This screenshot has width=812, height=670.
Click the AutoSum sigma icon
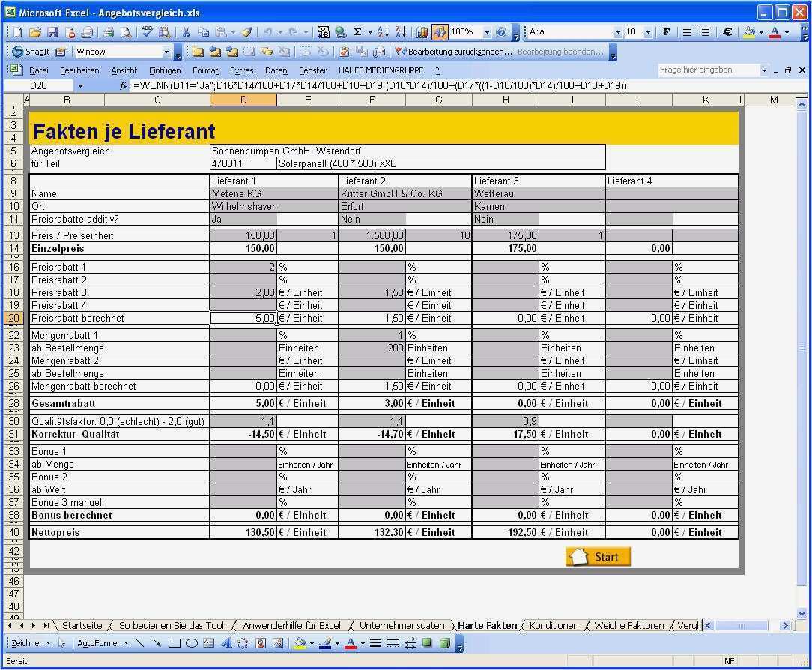pyautogui.click(x=357, y=32)
